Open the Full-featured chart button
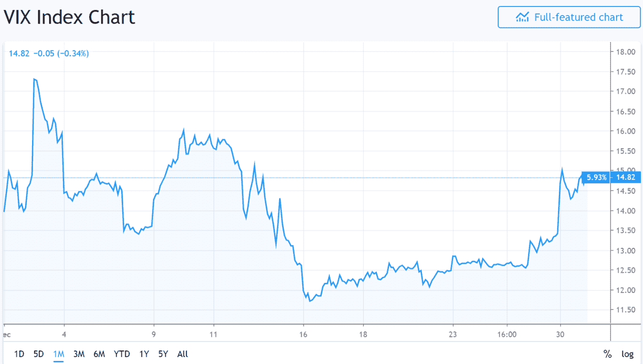Screen dimensions: 643x364 pyautogui.click(x=569, y=18)
